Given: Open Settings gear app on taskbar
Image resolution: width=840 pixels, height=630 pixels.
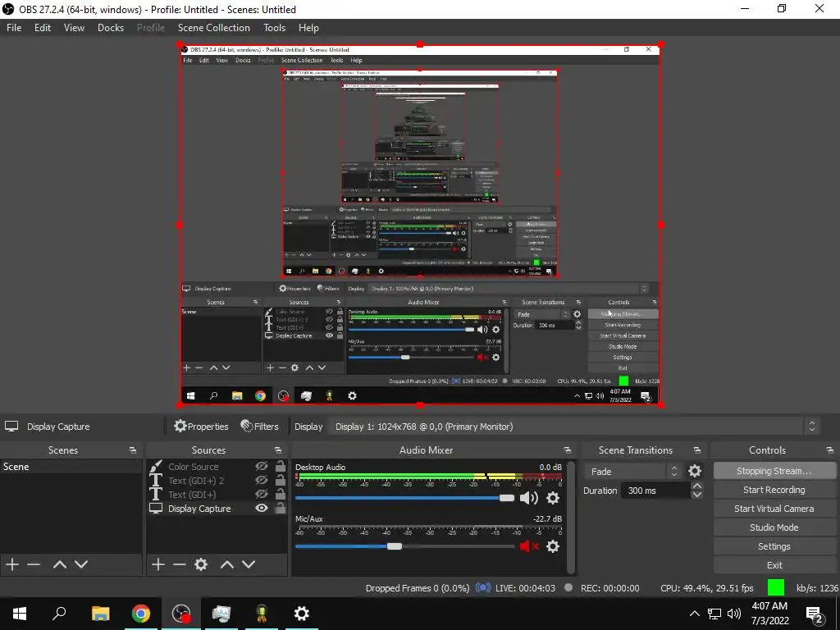Looking at the screenshot, I should point(302,614).
